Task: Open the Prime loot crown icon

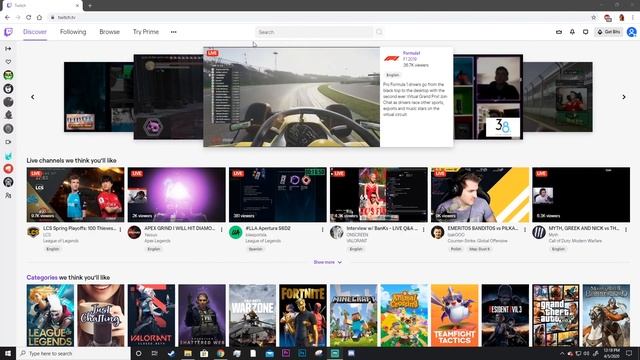Action: pos(559,32)
